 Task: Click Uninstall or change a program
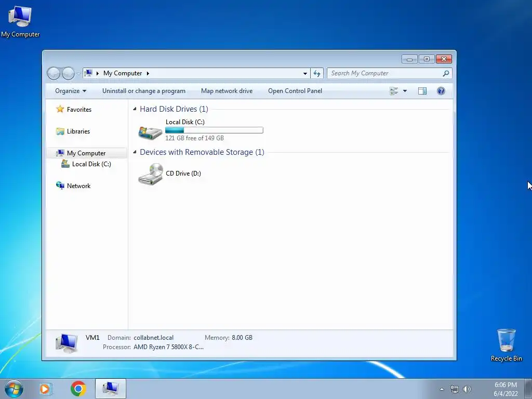point(144,91)
